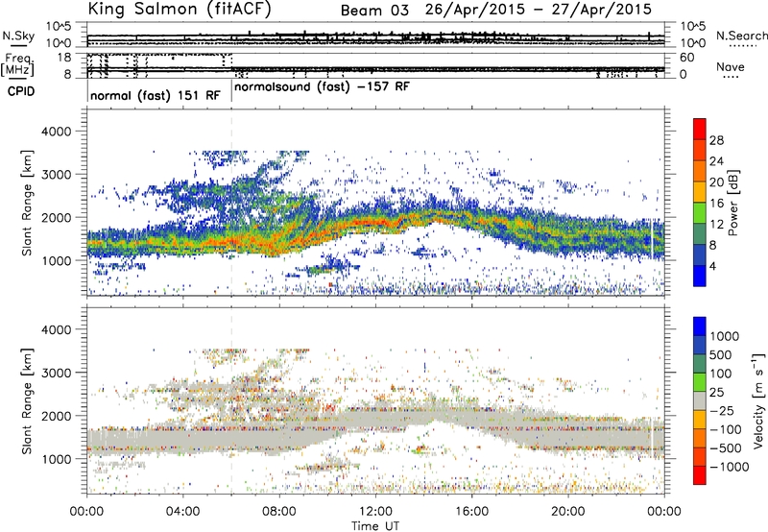768x532 pixels.
Task: Click the Time UT axis label
Action: coord(375,526)
